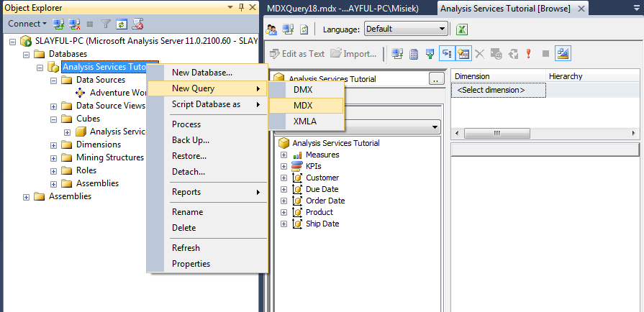This screenshot has width=644, height=312.
Task: Click the Query Parameters icon
Action: point(496,54)
